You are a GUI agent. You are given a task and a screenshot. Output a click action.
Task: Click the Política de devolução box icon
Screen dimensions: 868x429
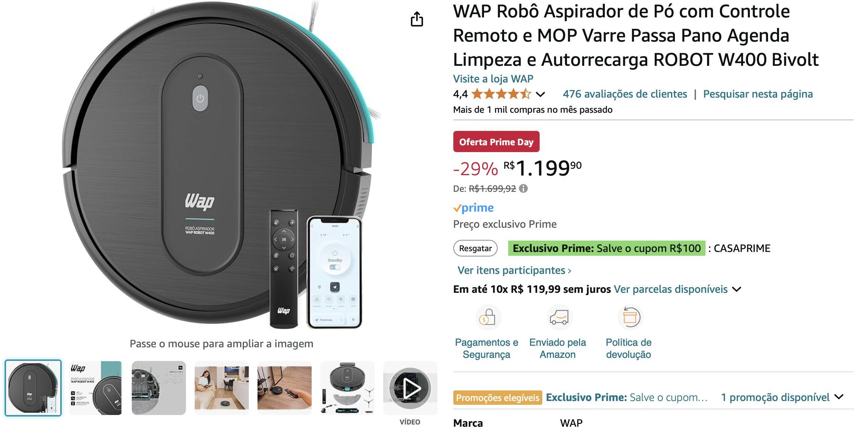pos(630,317)
